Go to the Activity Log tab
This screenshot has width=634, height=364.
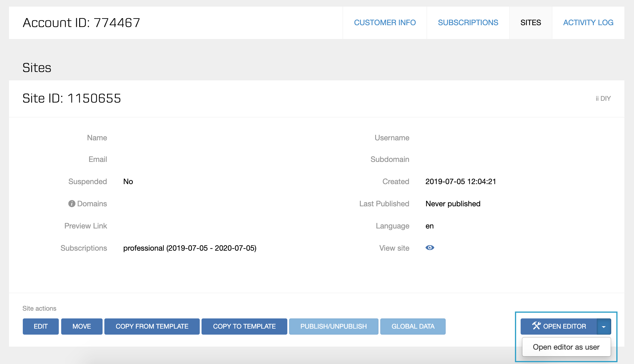point(588,22)
